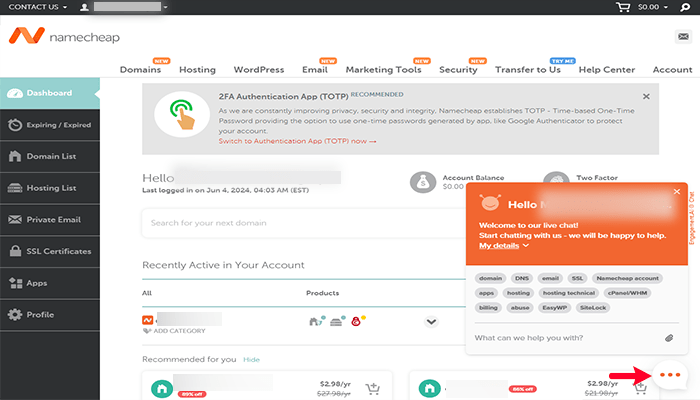Click the Account Balance money bag icon

pos(423,182)
